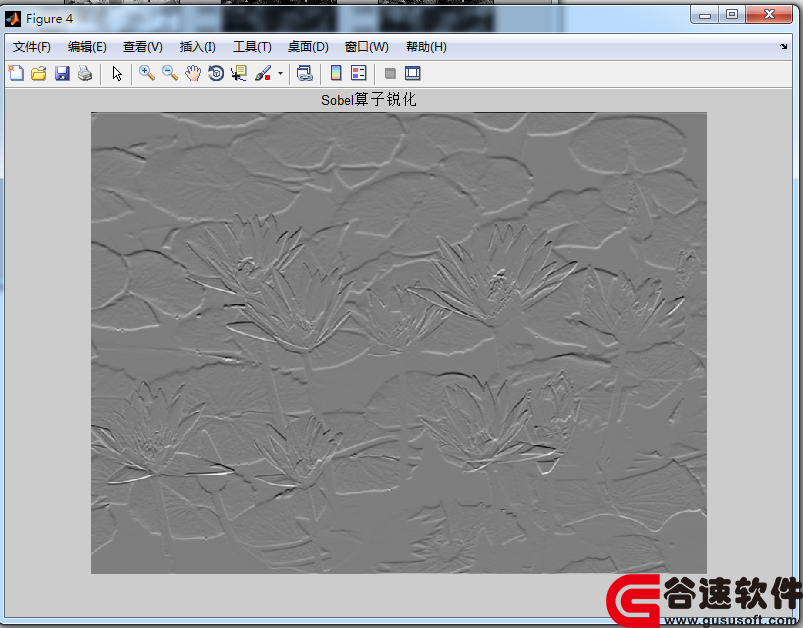The height and width of the screenshot is (628, 803).
Task: Click the dock figure arrow icon
Action: [x=784, y=47]
